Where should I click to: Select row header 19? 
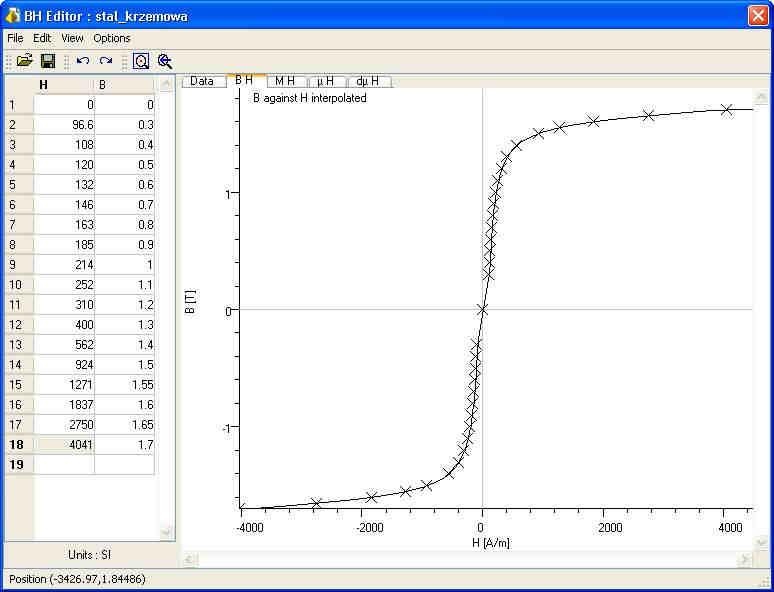(19, 465)
